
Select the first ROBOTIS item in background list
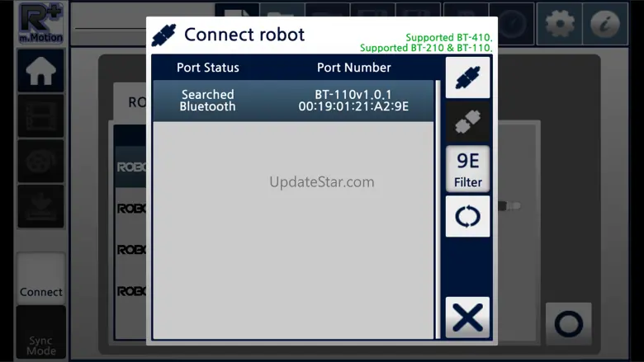pyautogui.click(x=131, y=167)
